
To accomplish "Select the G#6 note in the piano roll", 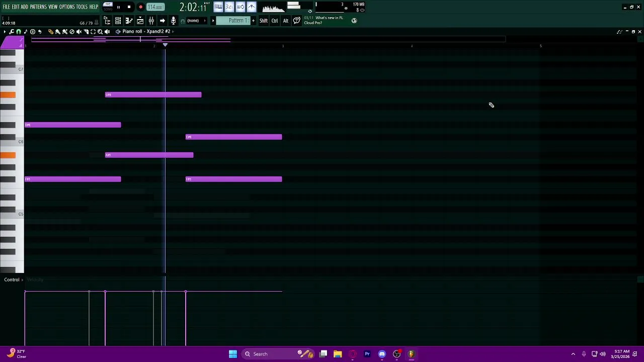I will [x=153, y=95].
